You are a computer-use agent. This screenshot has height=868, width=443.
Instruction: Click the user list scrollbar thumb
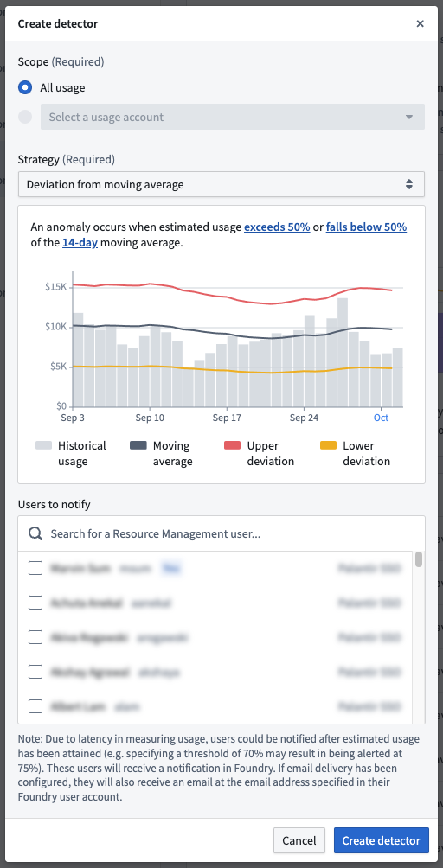(x=419, y=559)
